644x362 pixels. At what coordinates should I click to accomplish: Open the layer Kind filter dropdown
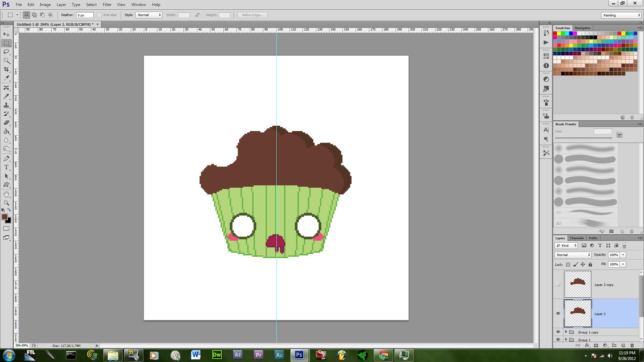pyautogui.click(x=566, y=246)
